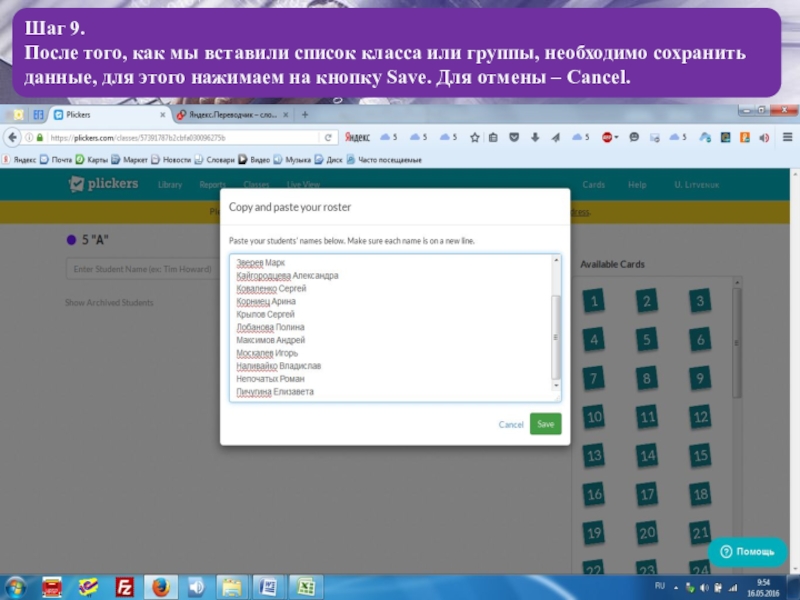Click the RU language indicator in tray
This screenshot has height=600, width=800.
tap(660, 586)
